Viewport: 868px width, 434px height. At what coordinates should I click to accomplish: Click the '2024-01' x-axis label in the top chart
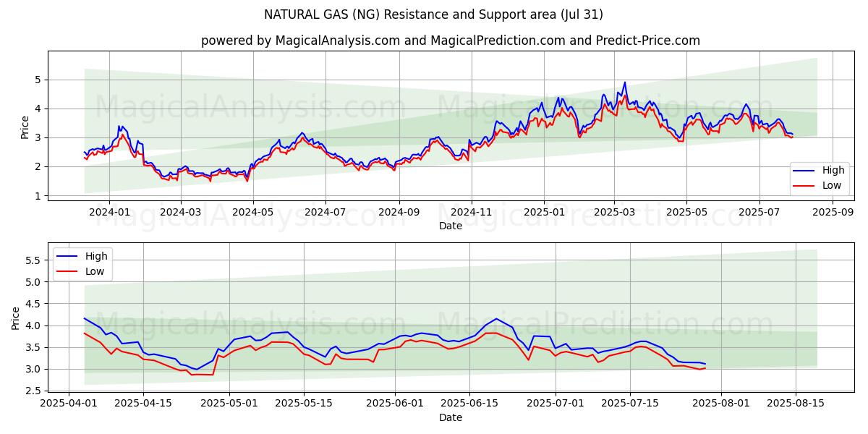coord(109,213)
